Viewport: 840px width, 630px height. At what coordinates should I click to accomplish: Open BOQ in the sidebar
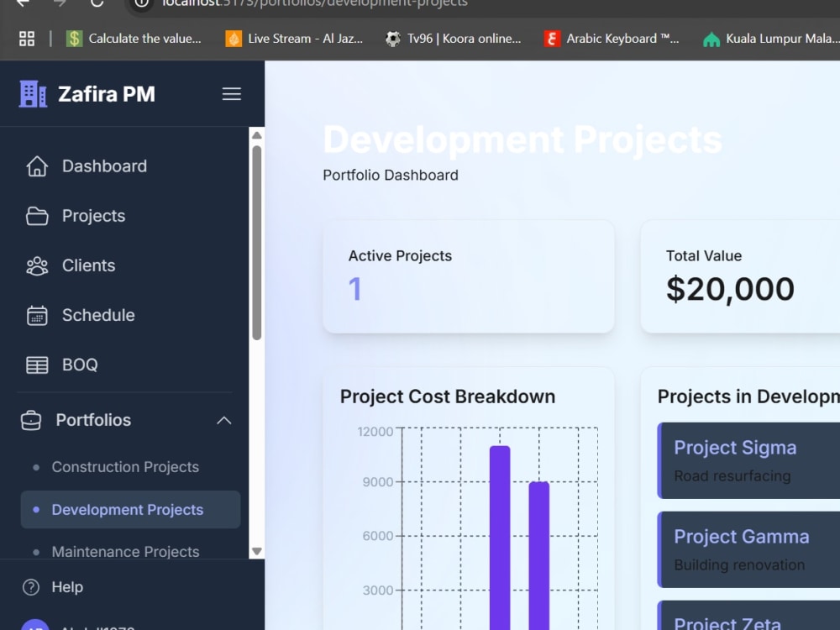pyautogui.click(x=80, y=365)
